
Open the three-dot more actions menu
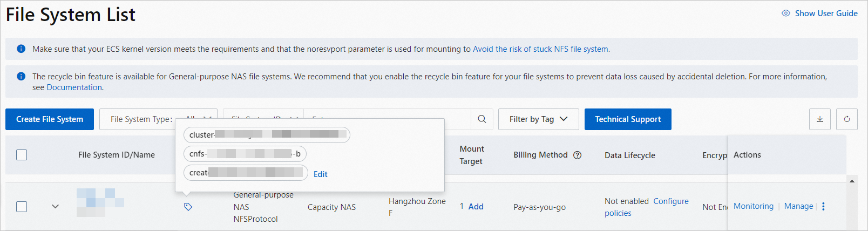coord(823,206)
